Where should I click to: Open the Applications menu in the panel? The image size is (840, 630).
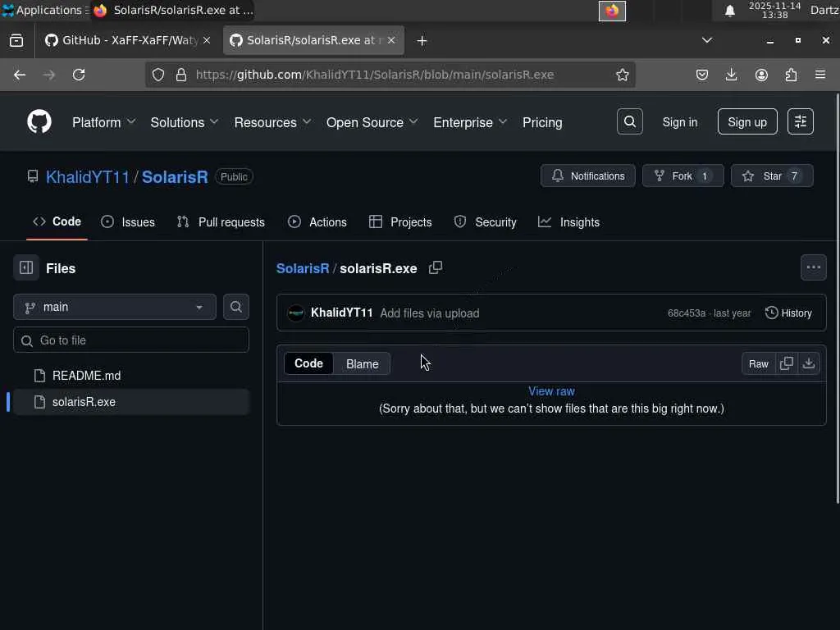44,10
